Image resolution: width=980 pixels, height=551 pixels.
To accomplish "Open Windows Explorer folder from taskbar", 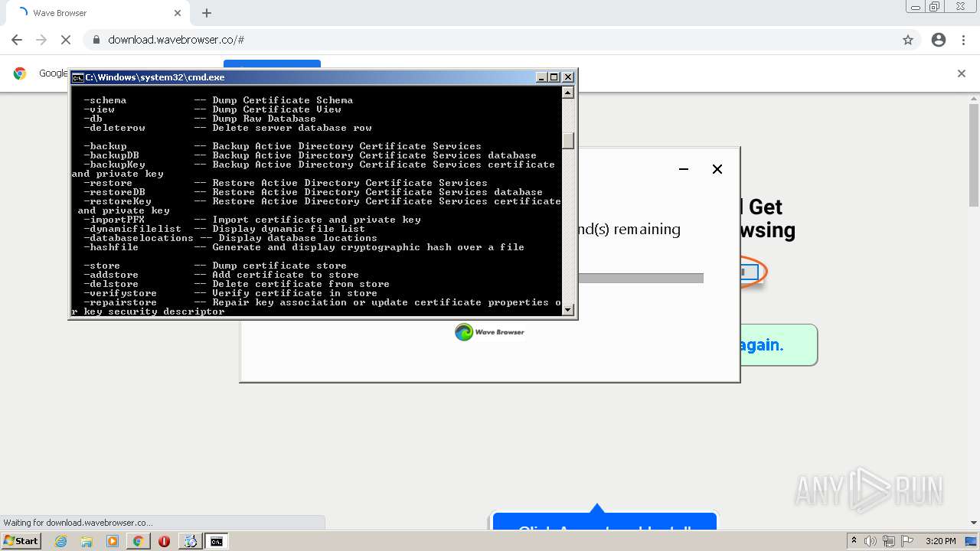I will [87, 541].
